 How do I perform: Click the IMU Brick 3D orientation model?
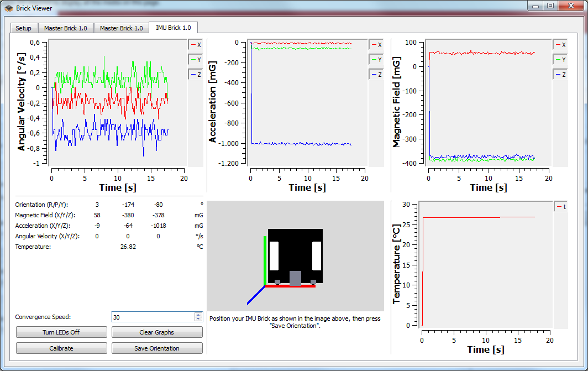point(294,257)
